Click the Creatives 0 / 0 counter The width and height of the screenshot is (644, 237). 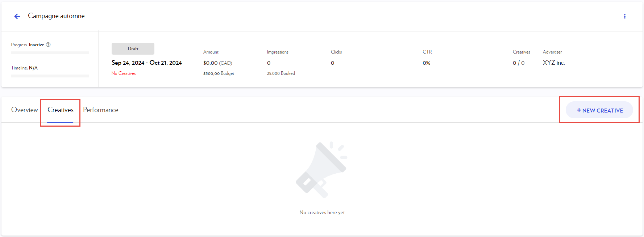pyautogui.click(x=519, y=63)
